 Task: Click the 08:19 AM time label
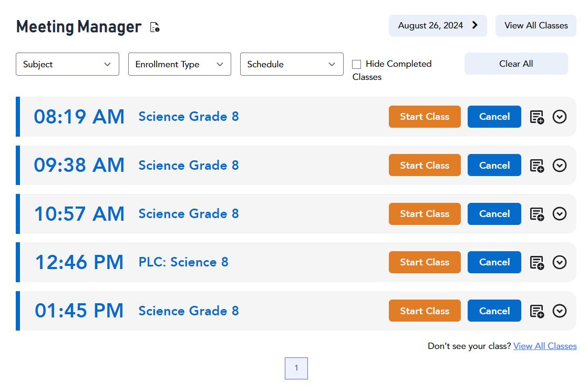click(79, 117)
